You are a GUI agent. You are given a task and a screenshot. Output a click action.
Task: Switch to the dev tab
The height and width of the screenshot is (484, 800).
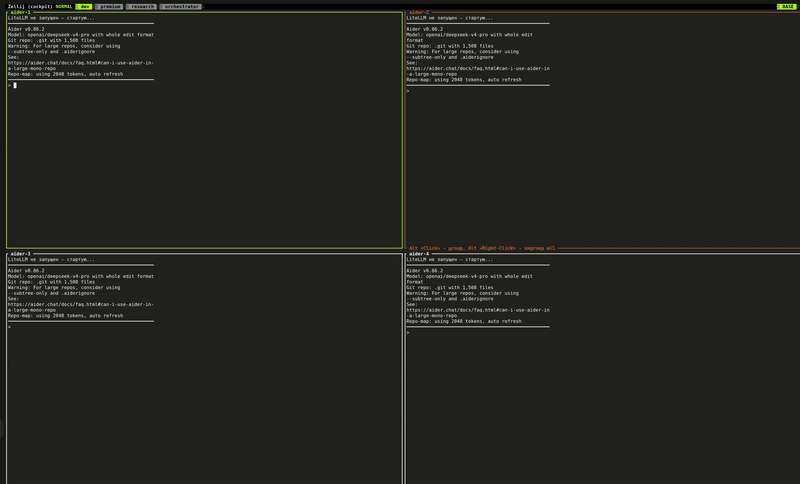point(84,7)
